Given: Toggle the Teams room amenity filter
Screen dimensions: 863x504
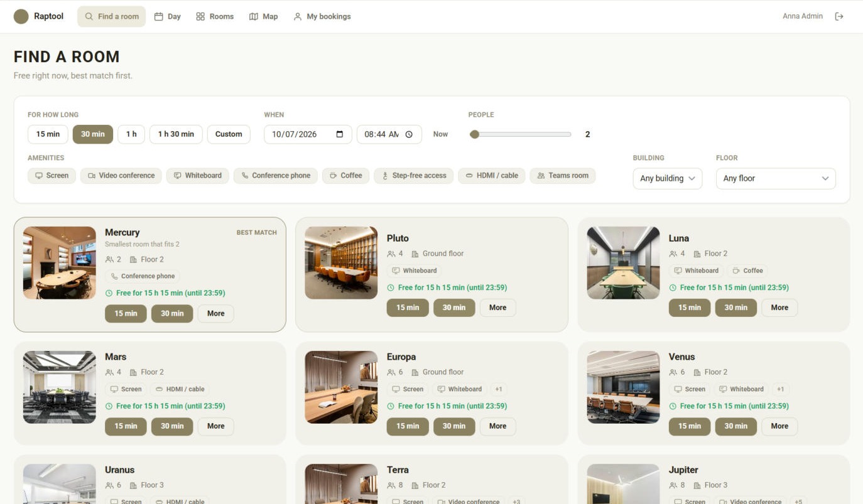Looking at the screenshot, I should pos(563,176).
